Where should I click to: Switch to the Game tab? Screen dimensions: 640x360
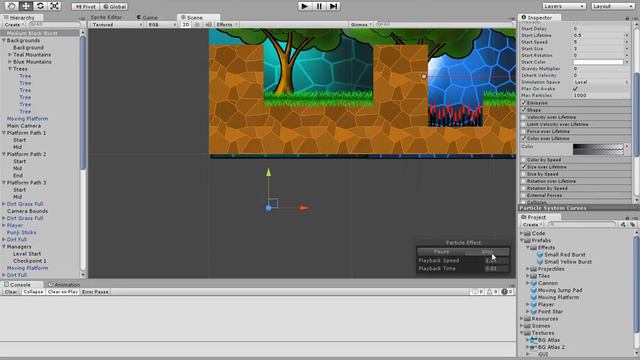pyautogui.click(x=147, y=18)
